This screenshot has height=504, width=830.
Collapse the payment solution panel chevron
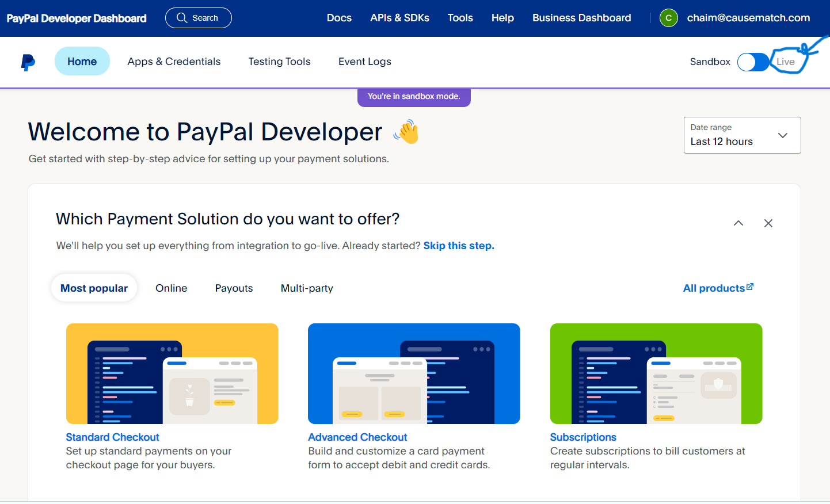pos(738,223)
